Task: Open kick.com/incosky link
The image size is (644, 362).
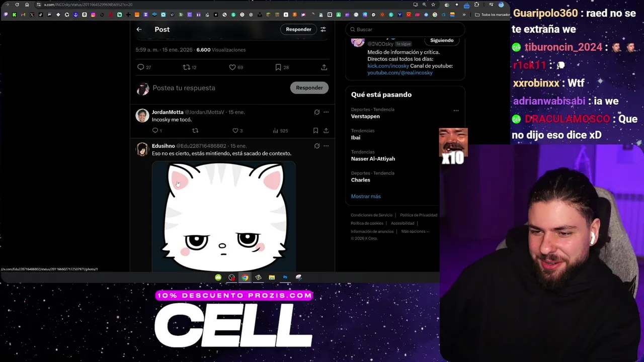Action: click(x=388, y=66)
